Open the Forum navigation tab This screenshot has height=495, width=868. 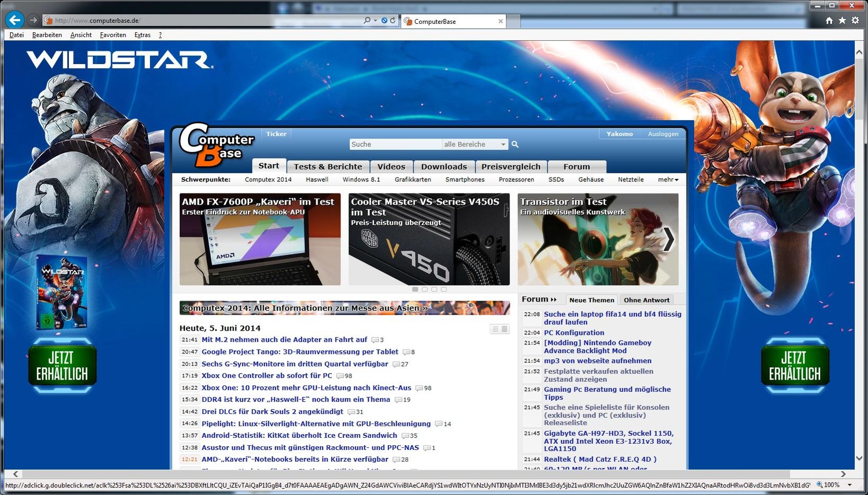pyautogui.click(x=576, y=167)
